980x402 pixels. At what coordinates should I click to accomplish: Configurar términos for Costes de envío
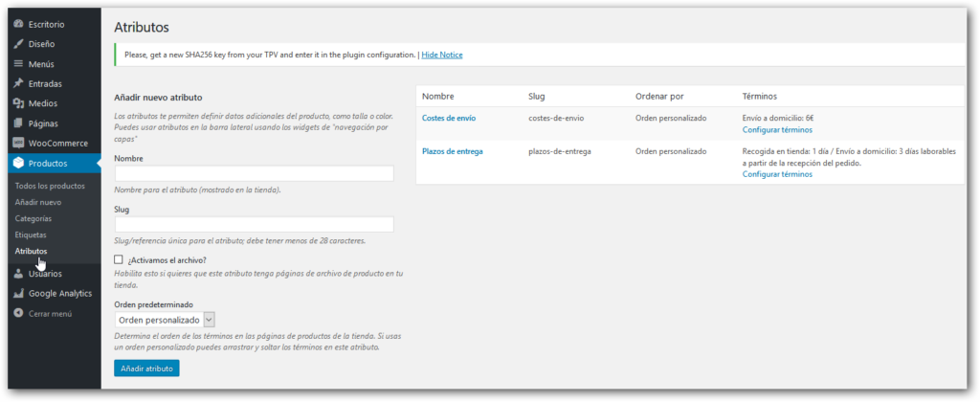coord(777,130)
